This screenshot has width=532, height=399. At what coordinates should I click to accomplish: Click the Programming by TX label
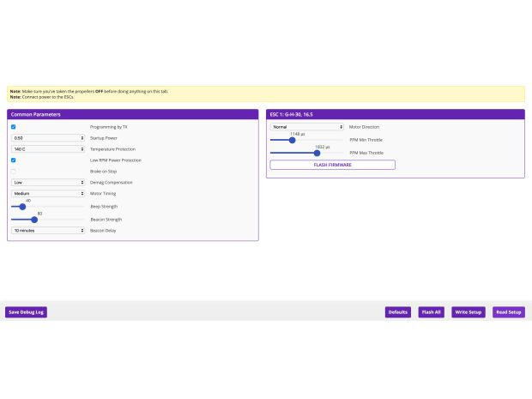click(109, 127)
